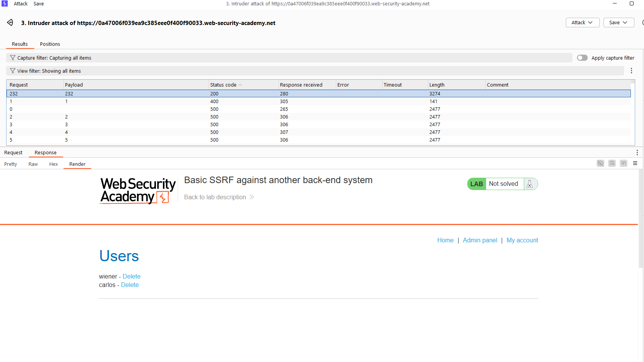Toggle the show non-printable chars \n icon
Image resolution: width=644 pixels, height=362 pixels.
pos(624,163)
